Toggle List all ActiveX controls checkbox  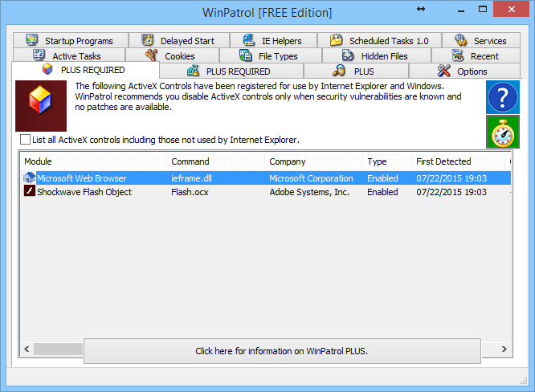pos(25,140)
